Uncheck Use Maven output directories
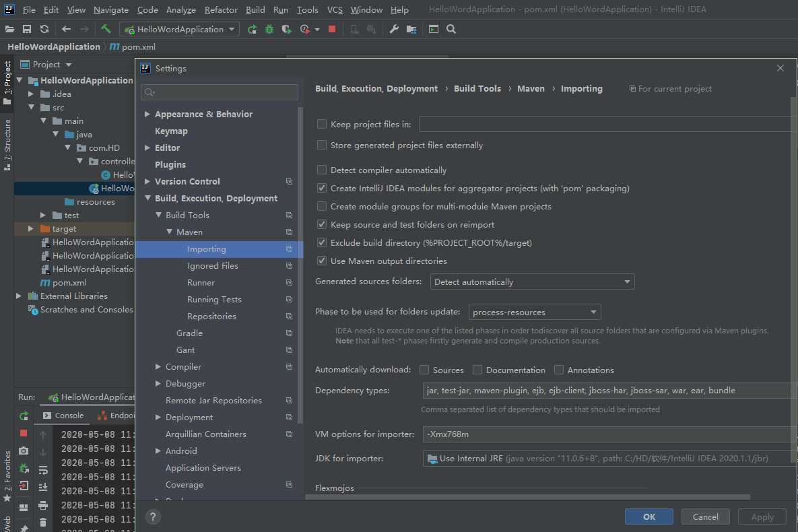The width and height of the screenshot is (798, 532). [x=322, y=261]
